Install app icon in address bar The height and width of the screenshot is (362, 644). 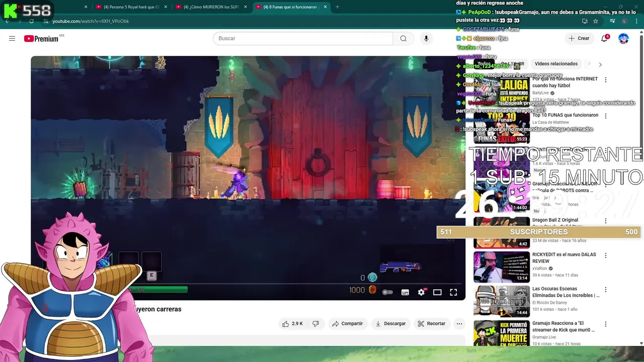(x=585, y=21)
